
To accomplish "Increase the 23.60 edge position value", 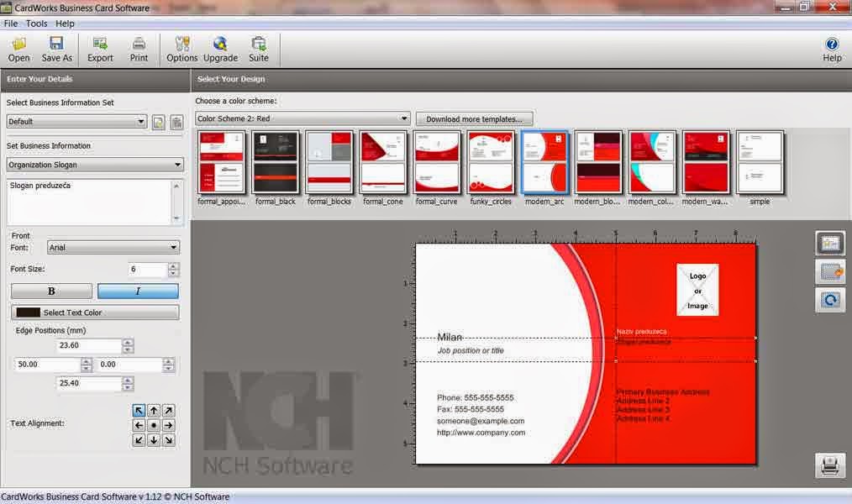I will [128, 342].
